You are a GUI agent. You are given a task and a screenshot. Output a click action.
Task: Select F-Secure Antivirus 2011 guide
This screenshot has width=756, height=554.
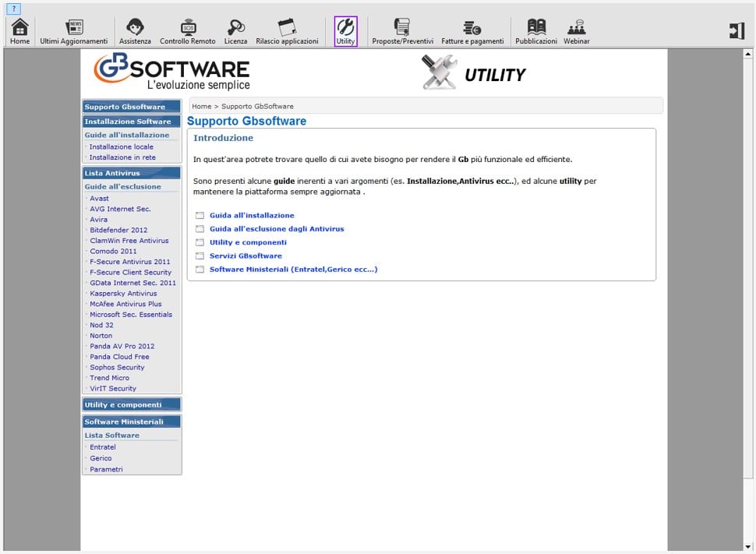129,262
